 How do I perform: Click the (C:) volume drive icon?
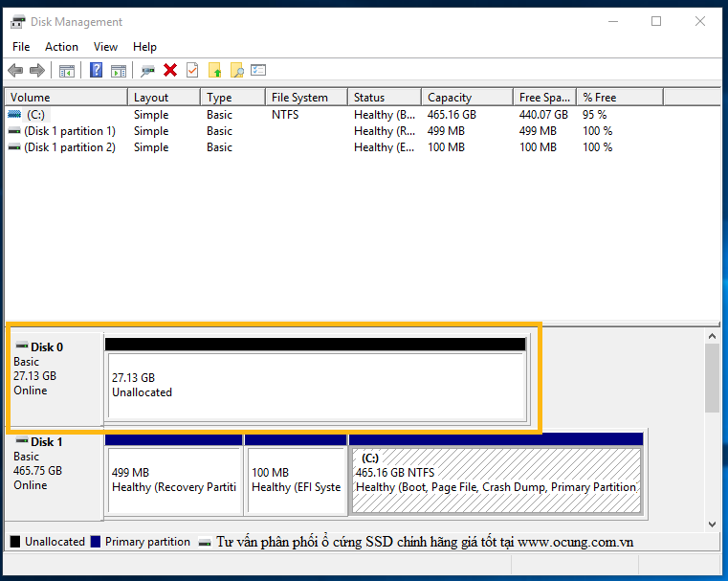coord(14,114)
